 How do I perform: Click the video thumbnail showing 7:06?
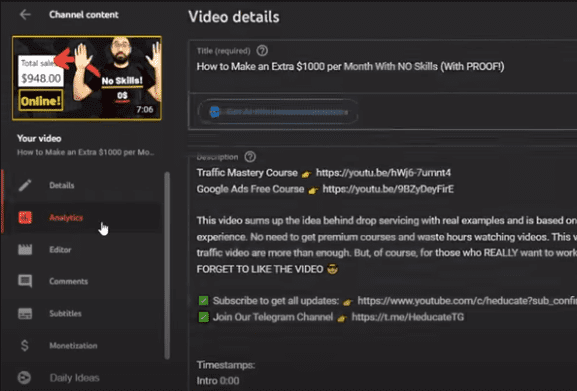coord(87,78)
